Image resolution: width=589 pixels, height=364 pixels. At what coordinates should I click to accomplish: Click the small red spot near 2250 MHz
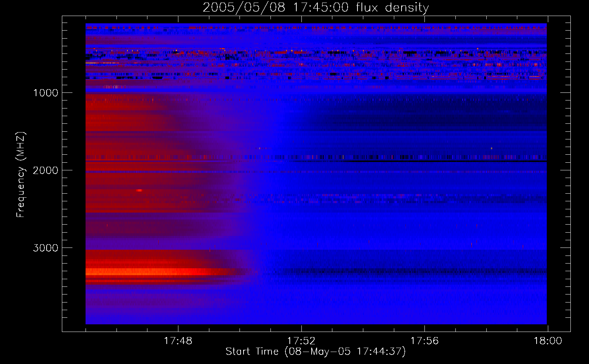click(x=139, y=190)
